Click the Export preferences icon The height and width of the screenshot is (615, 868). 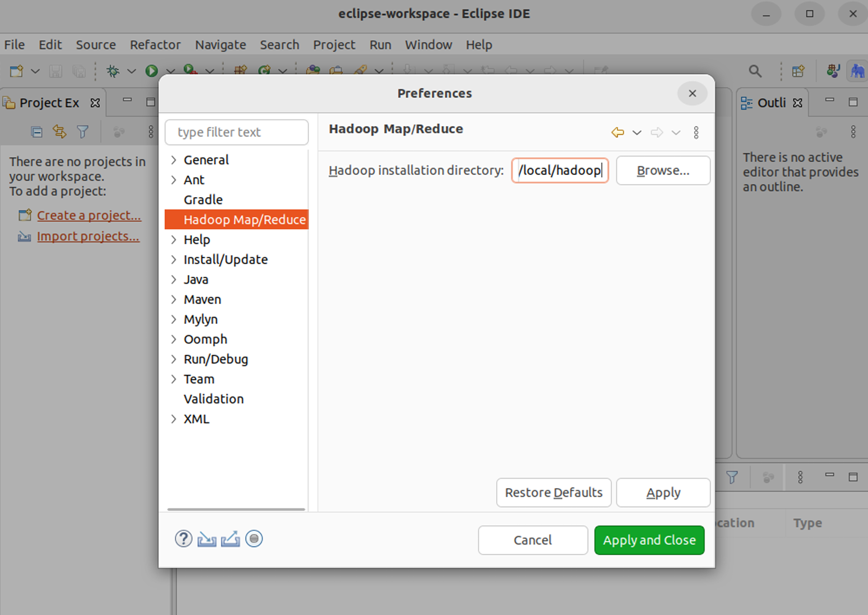230,539
